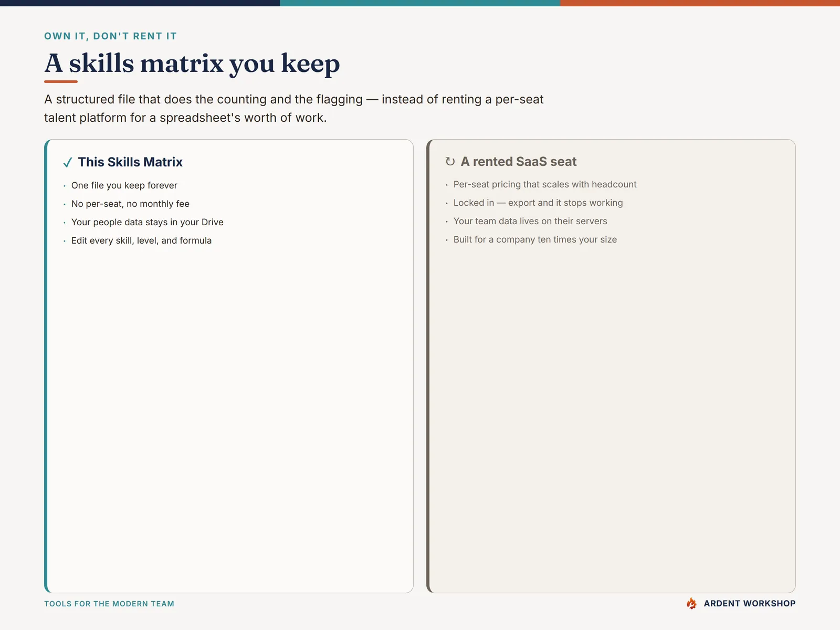840x630 pixels.
Task: Click the Ardent Workshop flame logo
Action: (691, 603)
